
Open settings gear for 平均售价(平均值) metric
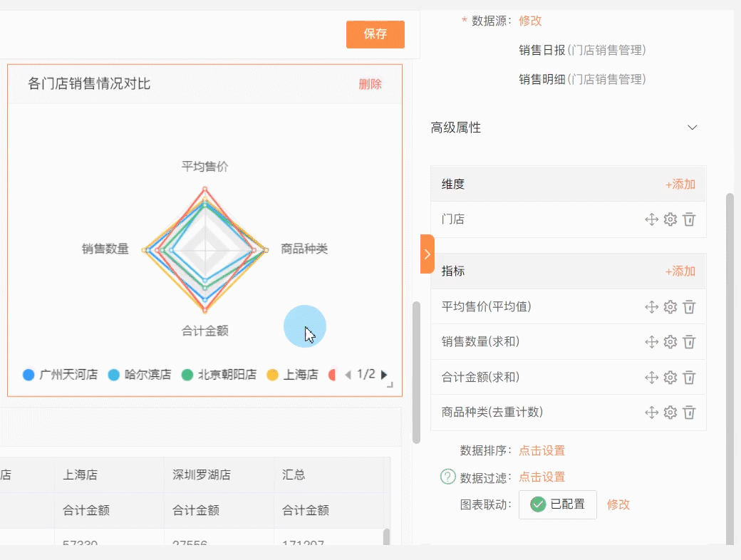click(670, 306)
